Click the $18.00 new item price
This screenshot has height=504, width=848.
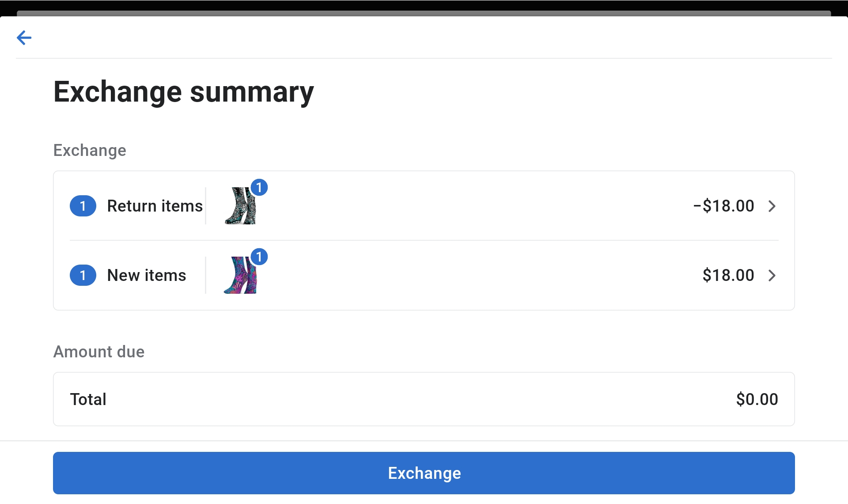[x=728, y=275]
